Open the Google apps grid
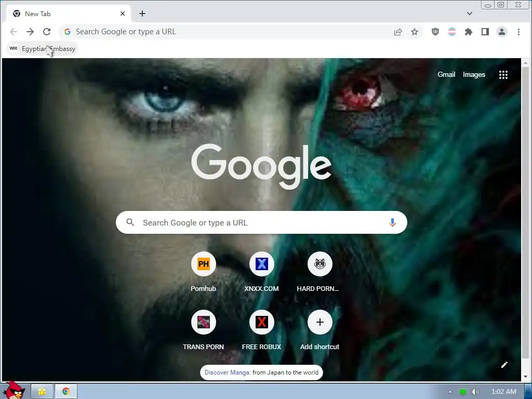The width and height of the screenshot is (532, 399). click(503, 75)
